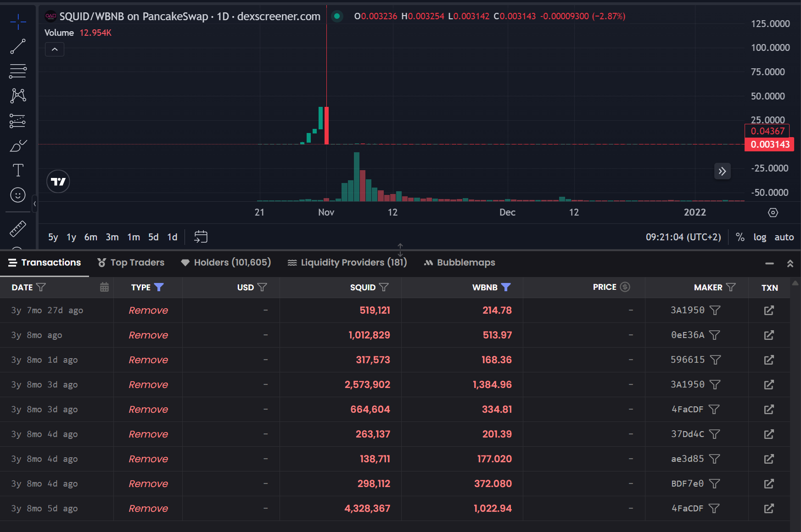The image size is (801, 532).
Task: Open the timezone selector 09:21:04 (UTC+2)
Action: tap(683, 237)
